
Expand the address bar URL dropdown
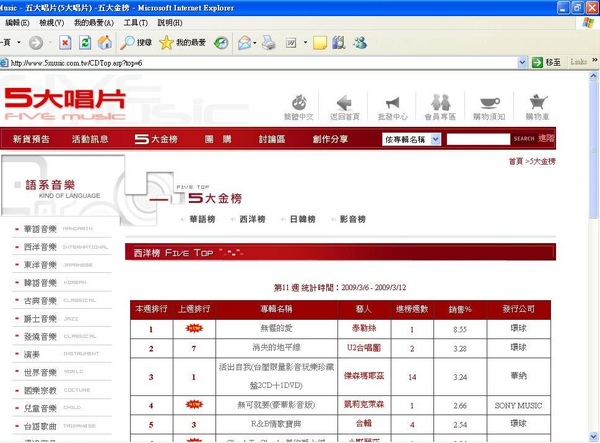point(522,62)
